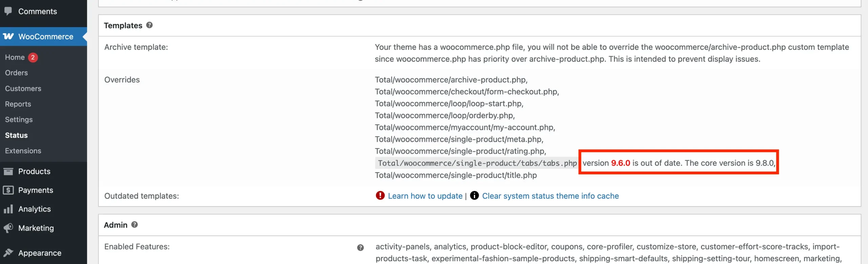868x264 pixels.
Task: Click the Analytics bar chart icon
Action: click(x=8, y=209)
